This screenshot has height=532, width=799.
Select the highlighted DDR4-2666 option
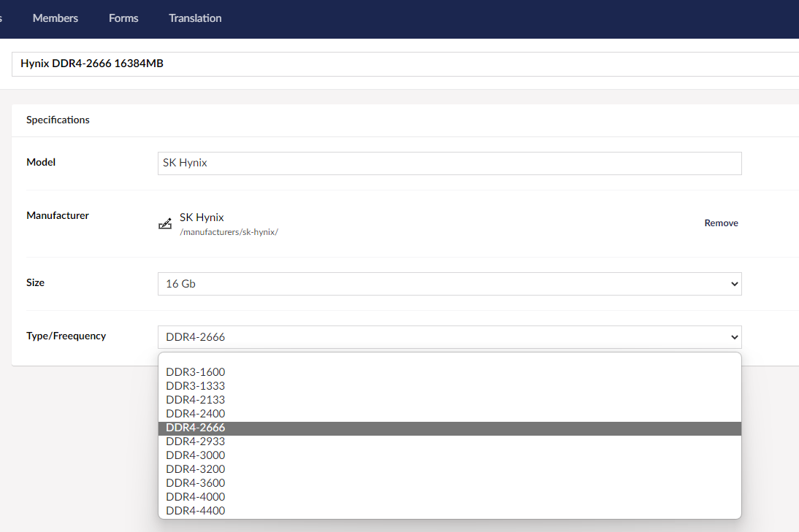(x=449, y=428)
